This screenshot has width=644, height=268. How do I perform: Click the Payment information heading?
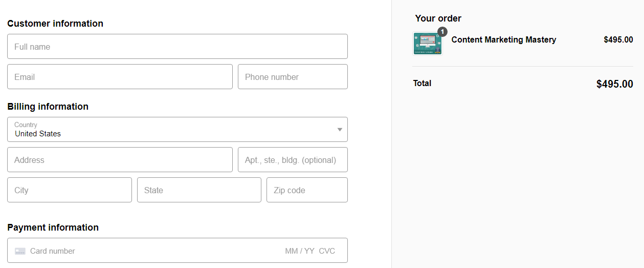coord(53,228)
